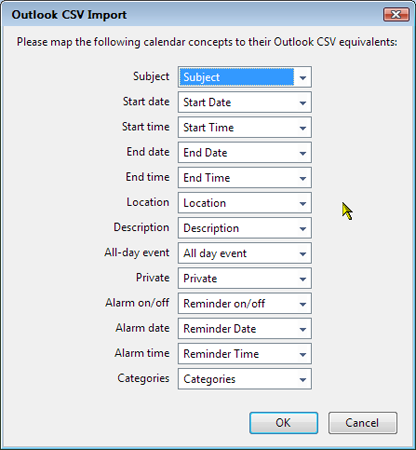Image resolution: width=416 pixels, height=450 pixels.
Task: Click the All-day event label text
Action: (x=137, y=253)
